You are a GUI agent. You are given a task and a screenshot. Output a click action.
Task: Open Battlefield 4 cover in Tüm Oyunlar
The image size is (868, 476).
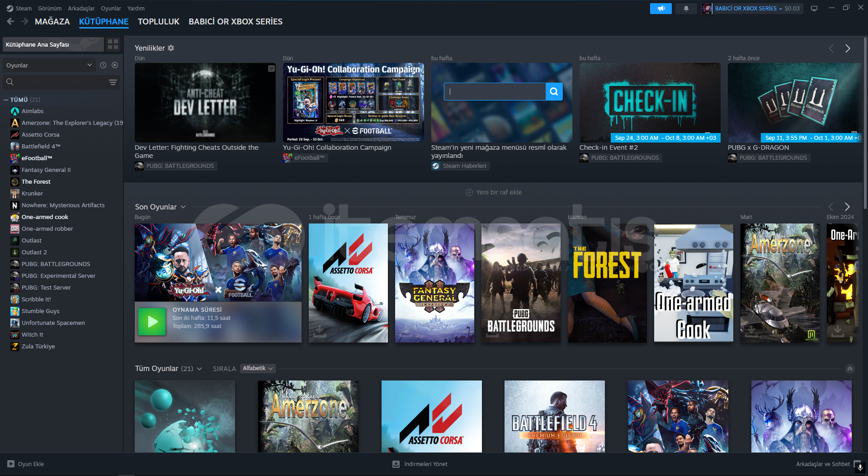[555, 416]
